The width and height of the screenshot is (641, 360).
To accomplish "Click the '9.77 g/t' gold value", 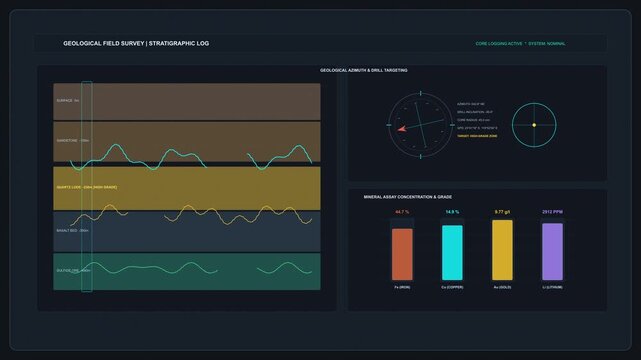I will (x=502, y=212).
